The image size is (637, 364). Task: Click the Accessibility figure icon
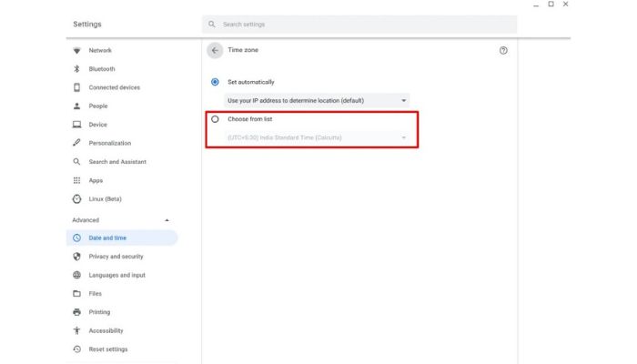click(x=76, y=330)
